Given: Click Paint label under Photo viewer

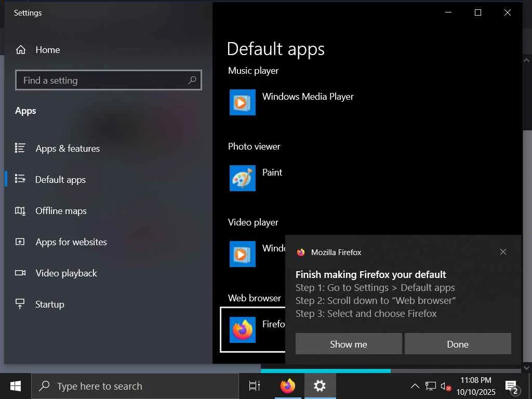Looking at the screenshot, I should coord(272,172).
